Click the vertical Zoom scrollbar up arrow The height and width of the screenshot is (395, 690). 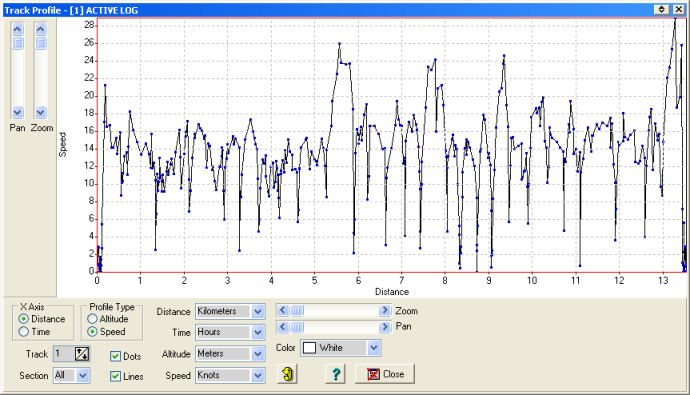(x=40, y=29)
